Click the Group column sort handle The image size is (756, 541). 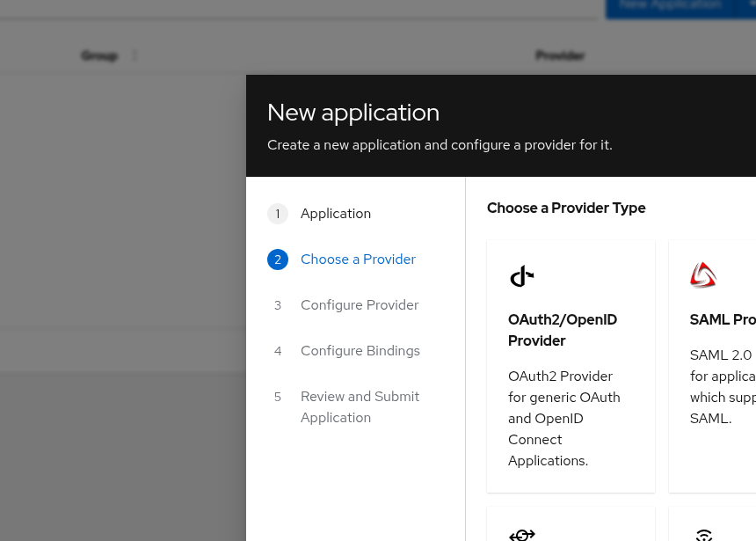pos(135,56)
